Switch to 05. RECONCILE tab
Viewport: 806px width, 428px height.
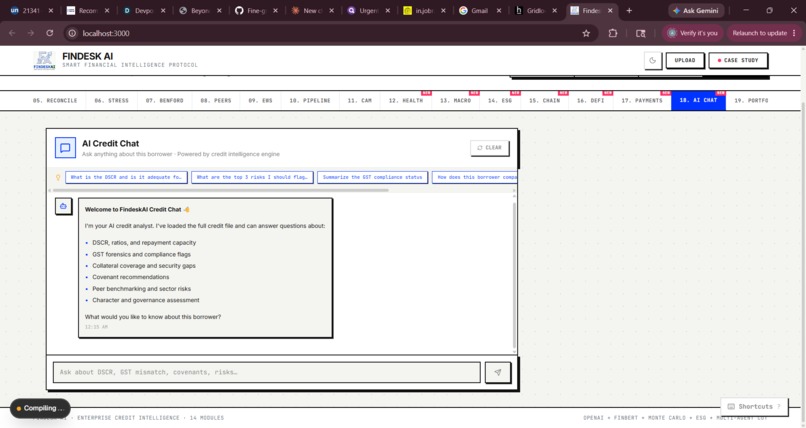pos(55,101)
